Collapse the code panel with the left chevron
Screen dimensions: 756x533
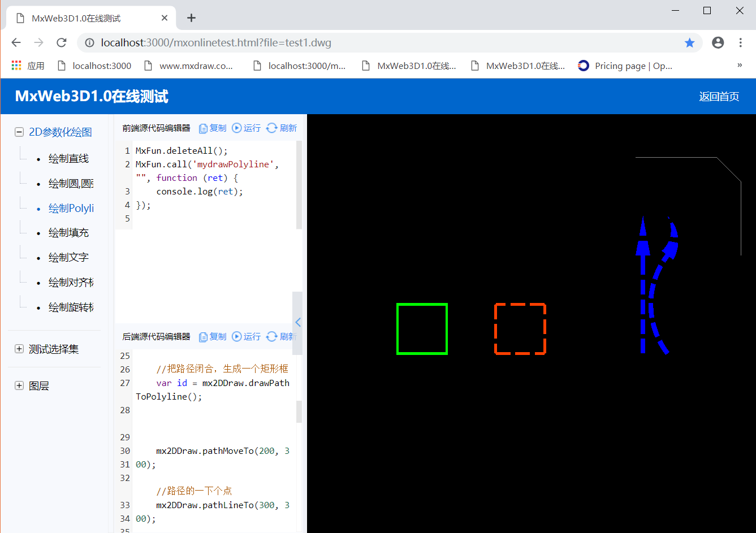tap(297, 323)
